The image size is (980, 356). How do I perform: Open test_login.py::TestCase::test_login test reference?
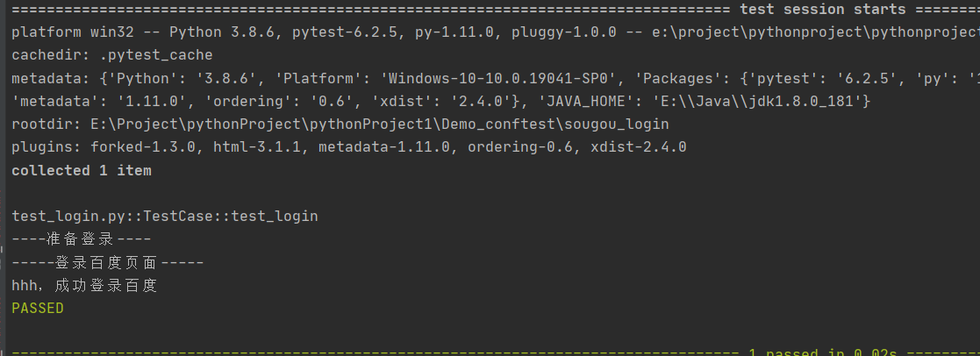[x=164, y=216]
